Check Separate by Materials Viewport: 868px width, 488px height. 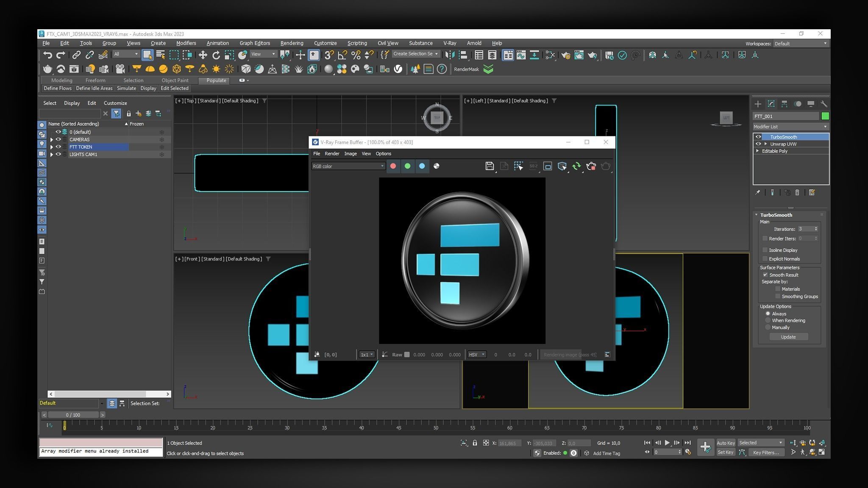click(778, 289)
